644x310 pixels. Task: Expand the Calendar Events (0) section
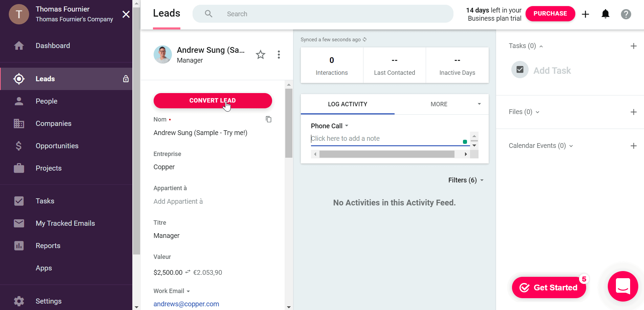pyautogui.click(x=571, y=146)
